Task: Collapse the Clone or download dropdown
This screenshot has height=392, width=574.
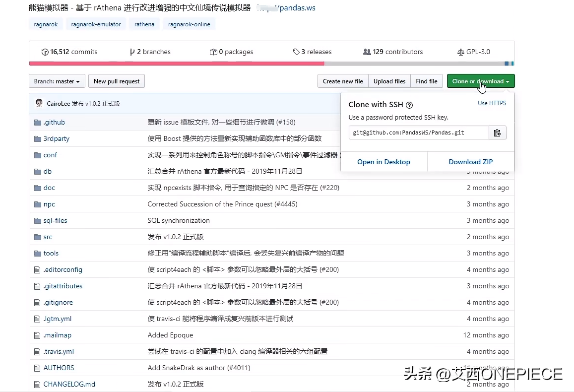Action: click(480, 81)
